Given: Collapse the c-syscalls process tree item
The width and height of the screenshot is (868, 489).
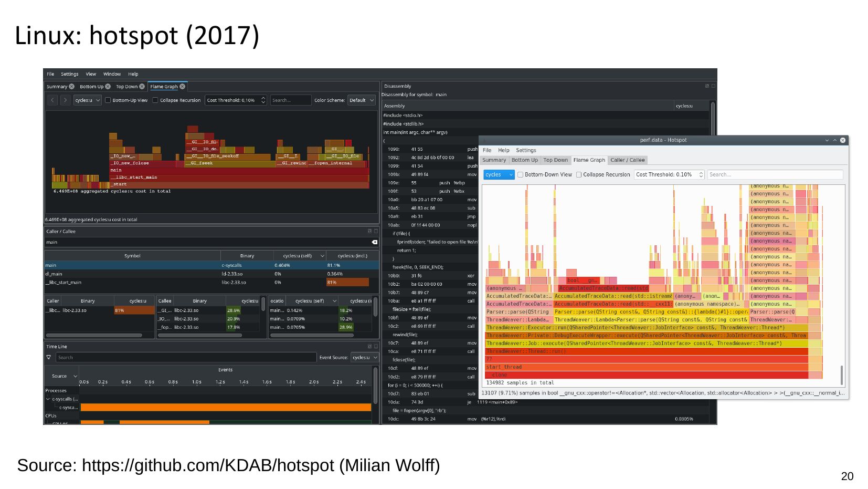Looking at the screenshot, I should click(x=48, y=399).
